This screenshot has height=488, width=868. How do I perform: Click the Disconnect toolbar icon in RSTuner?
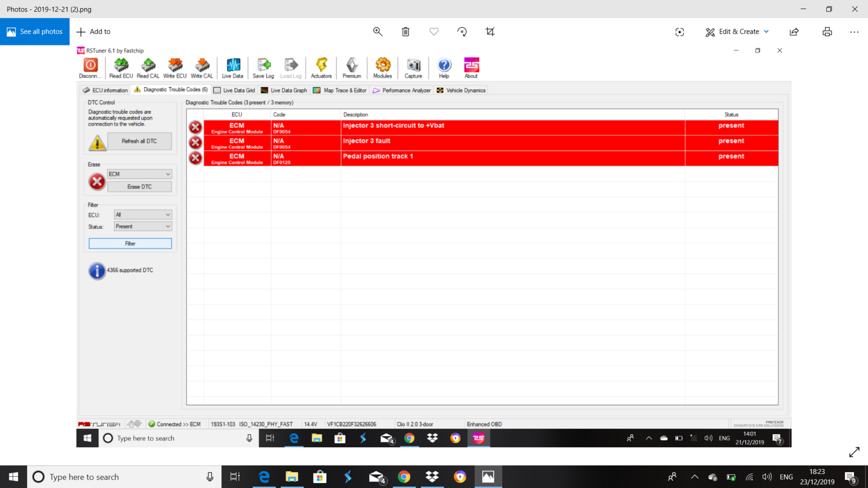pyautogui.click(x=91, y=68)
